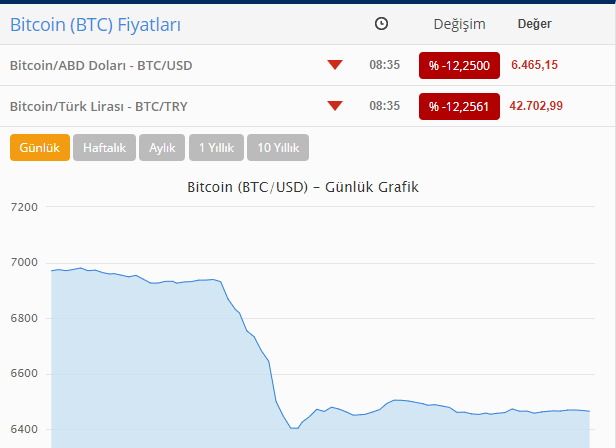Click the clock icon in the header
The width and height of the screenshot is (616, 448).
point(381,24)
